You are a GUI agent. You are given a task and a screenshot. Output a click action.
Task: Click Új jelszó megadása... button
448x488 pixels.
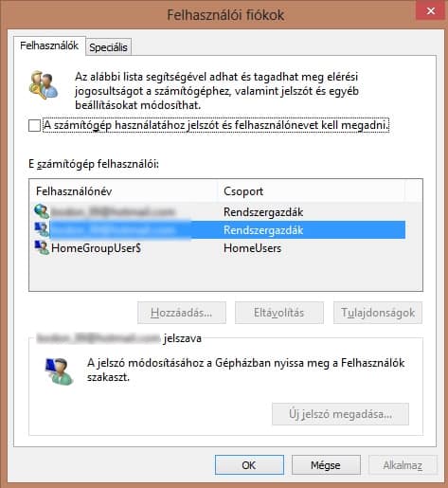tap(340, 414)
